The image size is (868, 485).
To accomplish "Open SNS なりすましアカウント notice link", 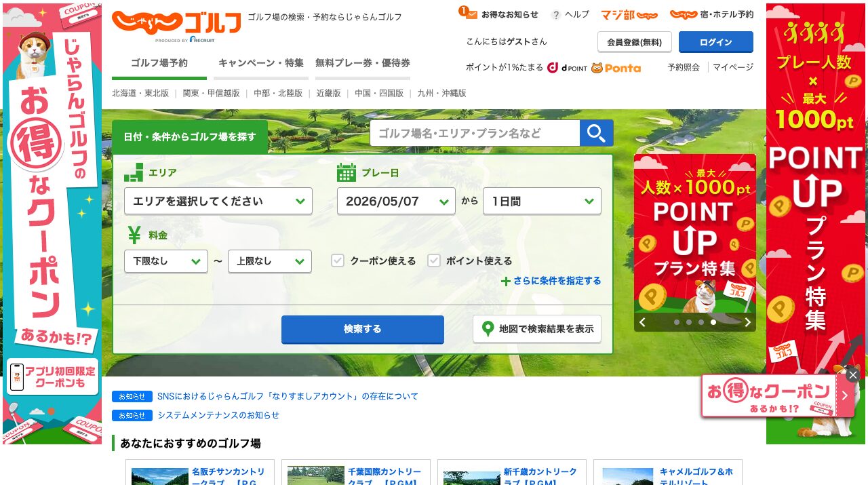I will point(288,396).
